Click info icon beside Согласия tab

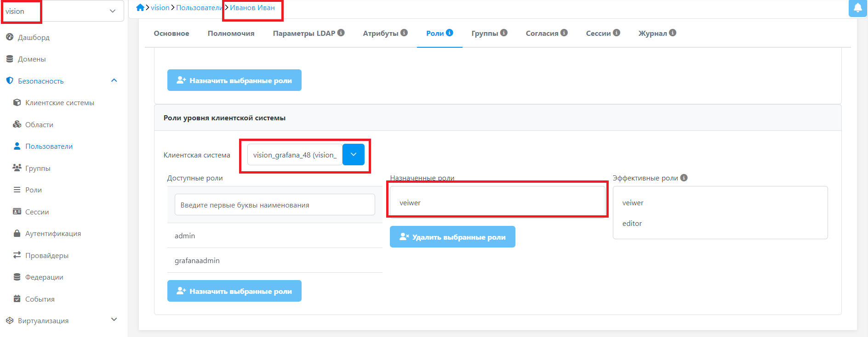pos(564,33)
